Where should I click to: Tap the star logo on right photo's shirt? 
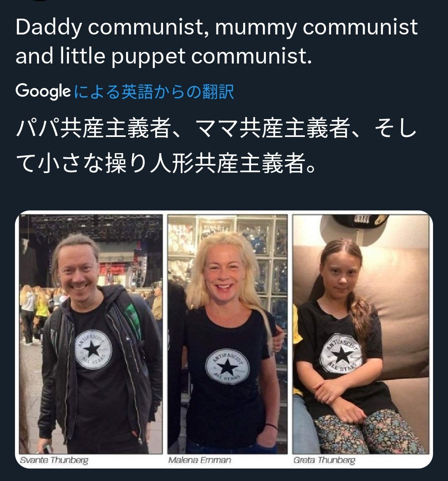click(341, 354)
